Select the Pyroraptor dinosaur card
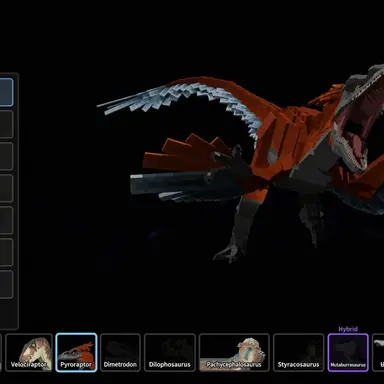This screenshot has width=384, height=384. pyautogui.click(x=76, y=352)
